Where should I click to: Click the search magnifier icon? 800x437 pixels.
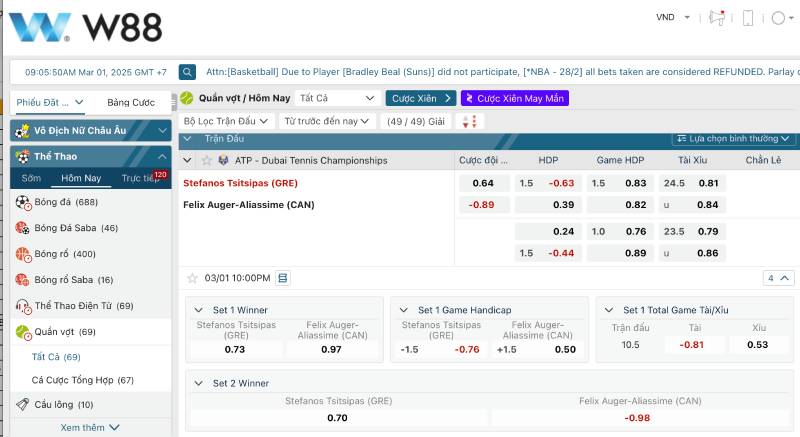point(187,72)
